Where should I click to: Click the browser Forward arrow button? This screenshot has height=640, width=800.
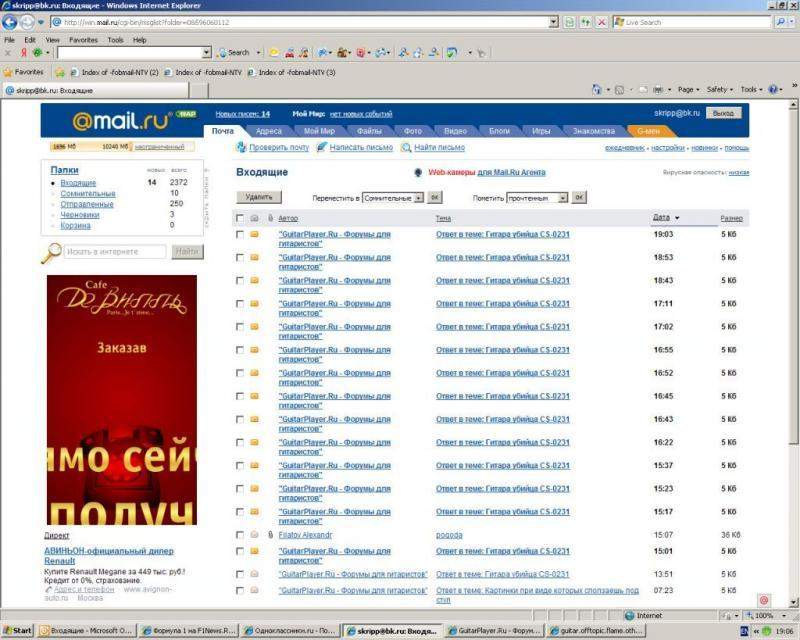[28, 22]
